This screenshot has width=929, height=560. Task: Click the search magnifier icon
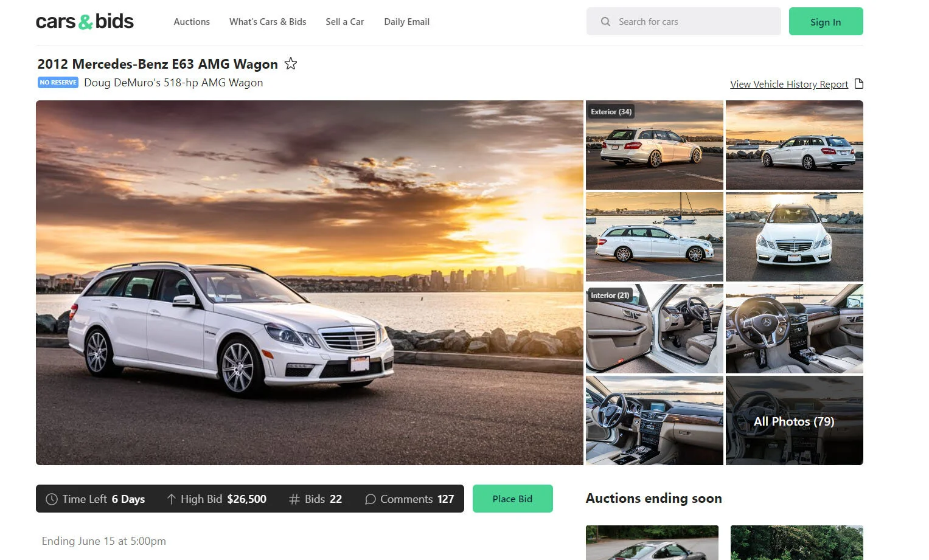tap(605, 22)
